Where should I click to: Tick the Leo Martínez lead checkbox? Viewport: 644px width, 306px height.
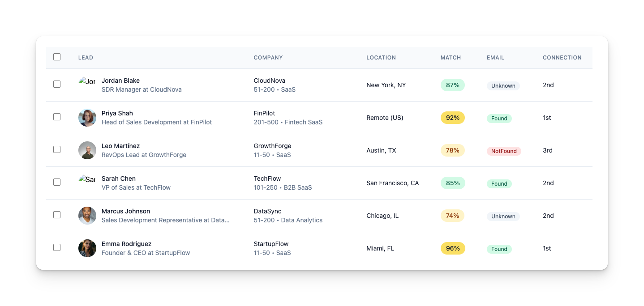(57, 149)
